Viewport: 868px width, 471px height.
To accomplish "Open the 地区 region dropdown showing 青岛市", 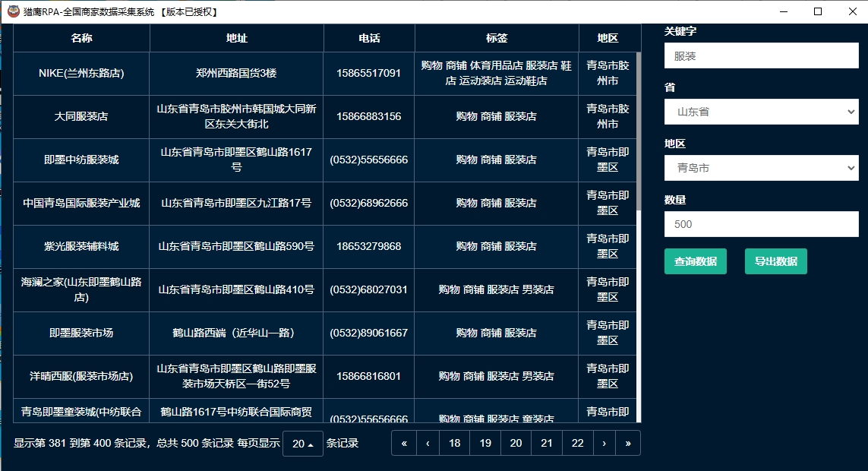I will tap(761, 168).
